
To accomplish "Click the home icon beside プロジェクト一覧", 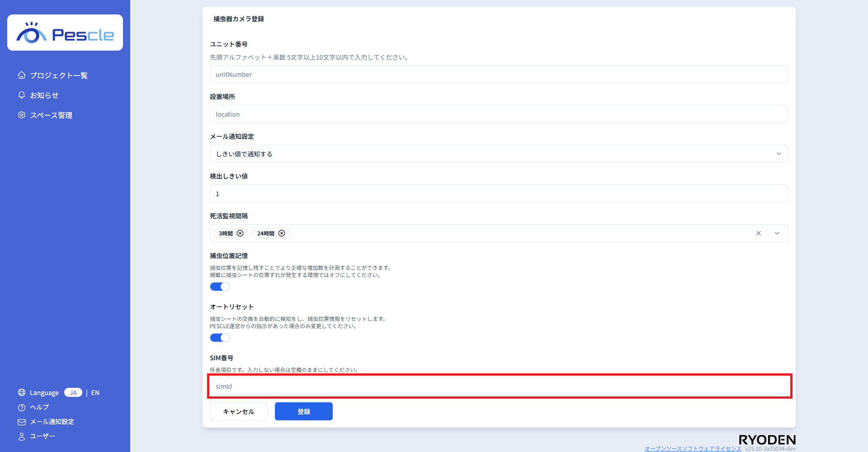I will pyautogui.click(x=22, y=75).
